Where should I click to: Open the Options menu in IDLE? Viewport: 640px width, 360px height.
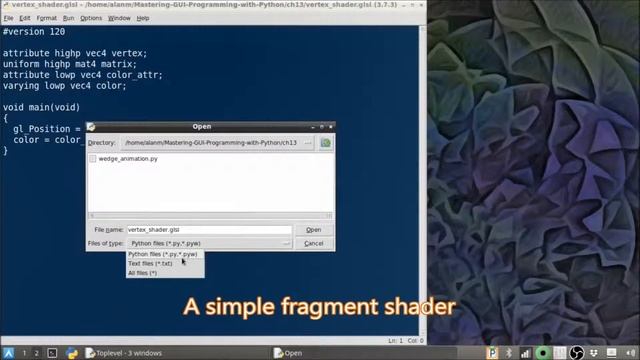(x=91, y=18)
